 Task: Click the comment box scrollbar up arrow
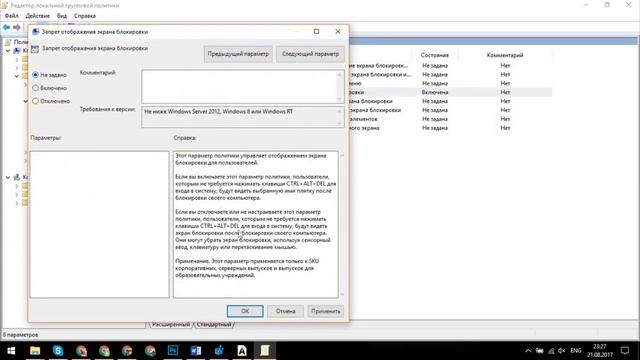click(340, 75)
